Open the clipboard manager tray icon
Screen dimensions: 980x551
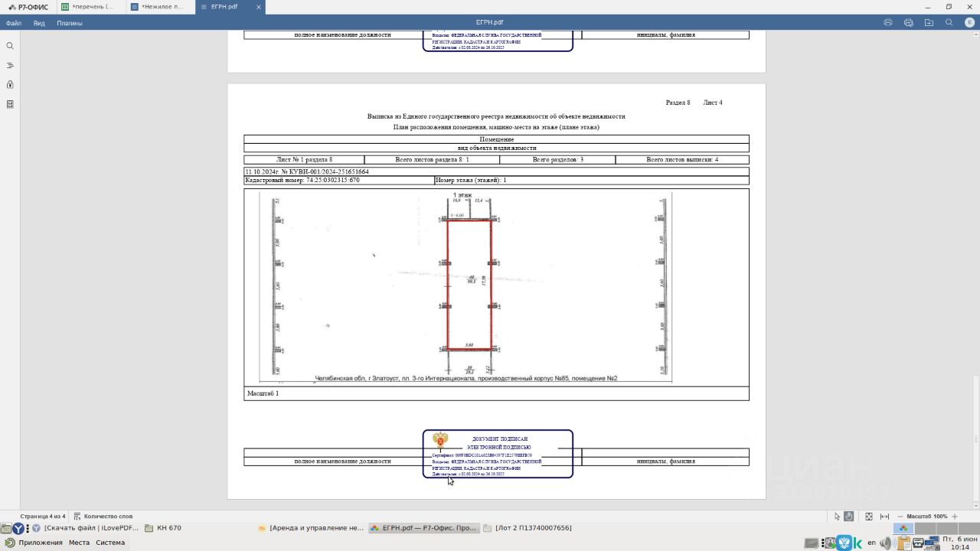point(903,543)
